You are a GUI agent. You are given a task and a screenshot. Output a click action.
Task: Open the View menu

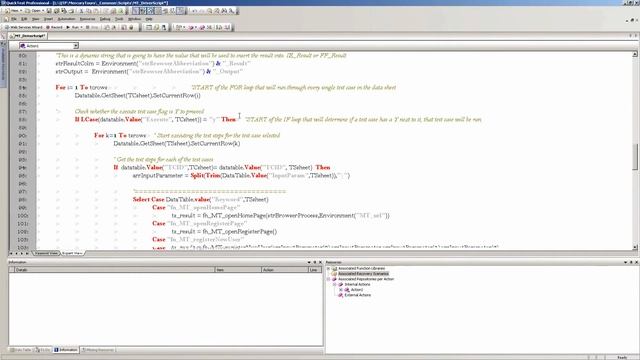tap(36, 19)
